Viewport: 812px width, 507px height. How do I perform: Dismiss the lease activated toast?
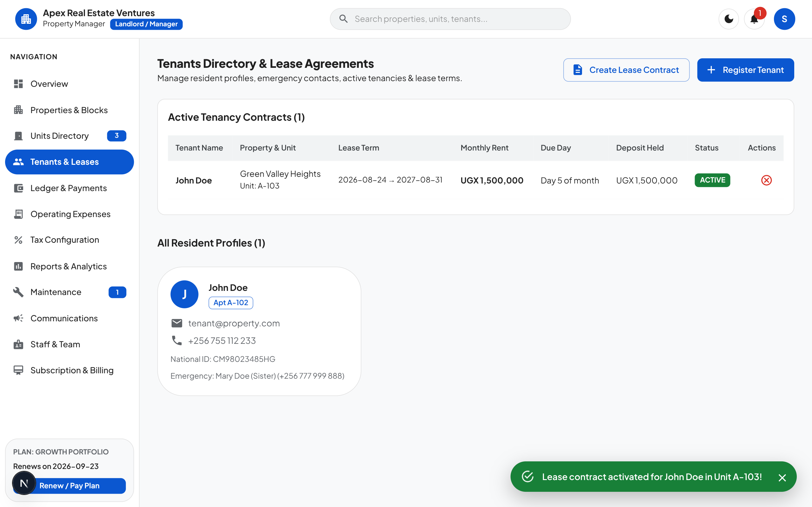coord(782,478)
